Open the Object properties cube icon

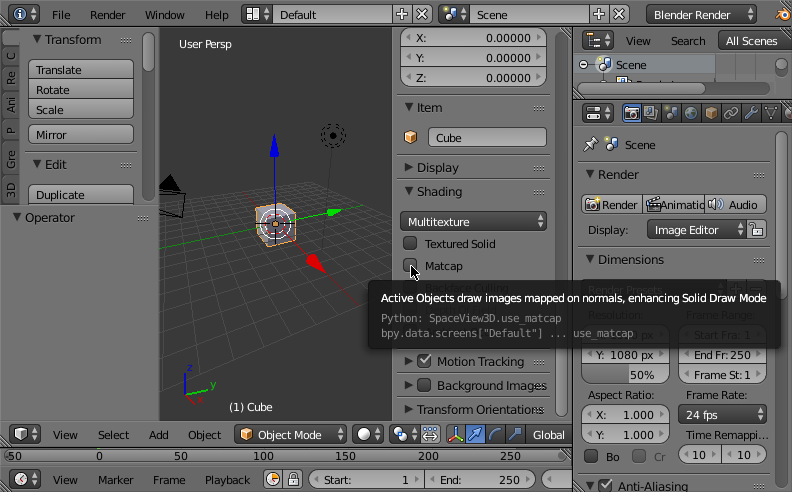tap(711, 113)
